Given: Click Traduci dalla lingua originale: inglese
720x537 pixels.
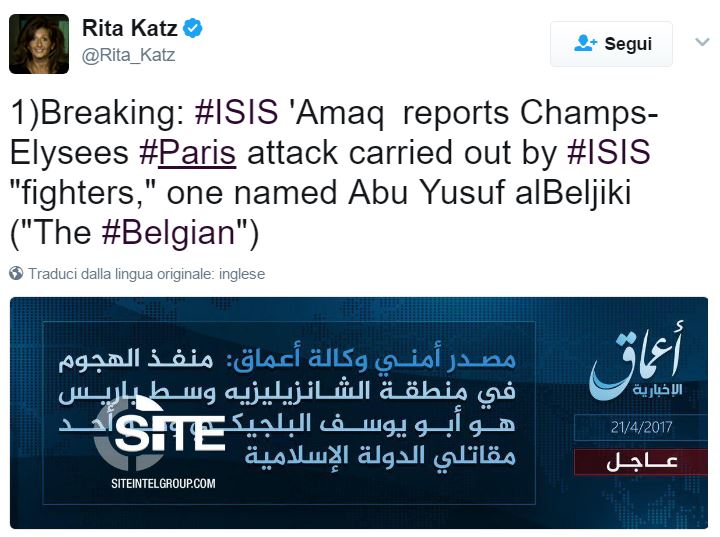Looking at the screenshot, I should point(146,274).
